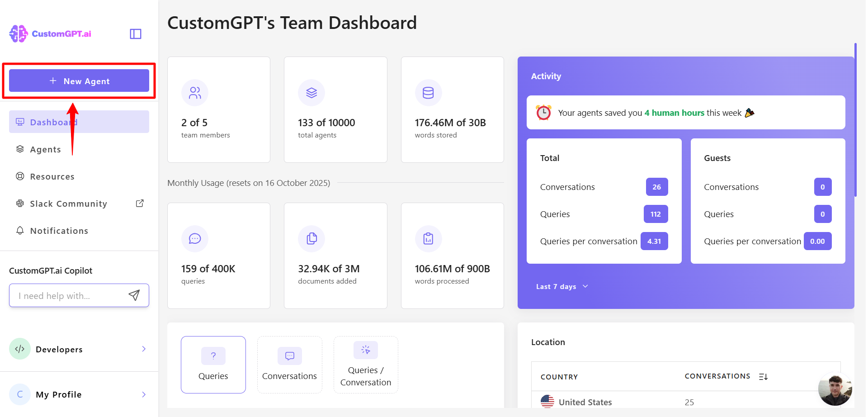Expand the My Profile chevron

[144, 394]
